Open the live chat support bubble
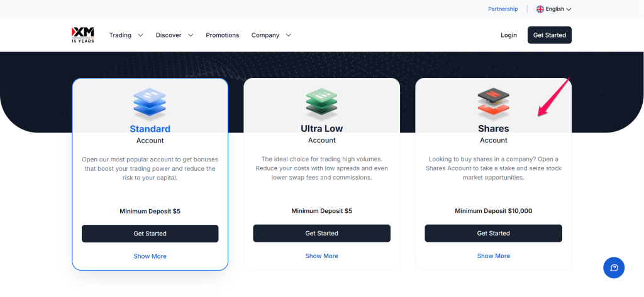Viewport: 644px width, 297px height. [x=614, y=267]
